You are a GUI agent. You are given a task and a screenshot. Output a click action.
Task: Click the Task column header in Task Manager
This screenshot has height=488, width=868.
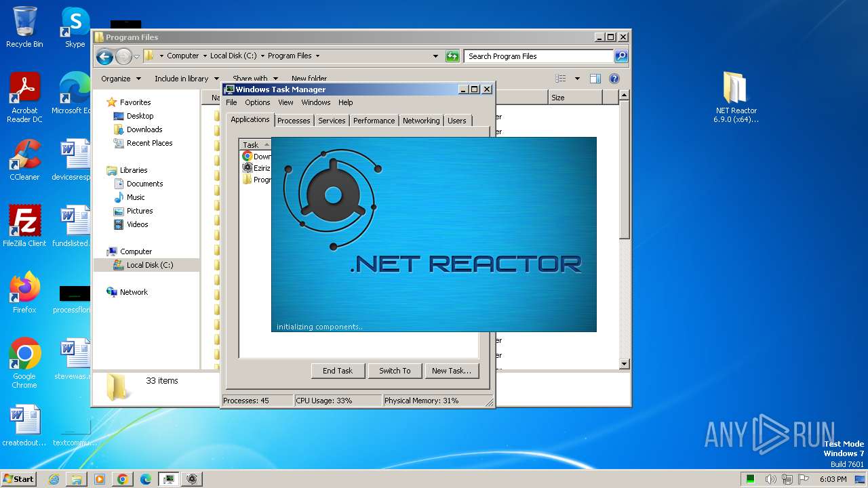click(255, 144)
